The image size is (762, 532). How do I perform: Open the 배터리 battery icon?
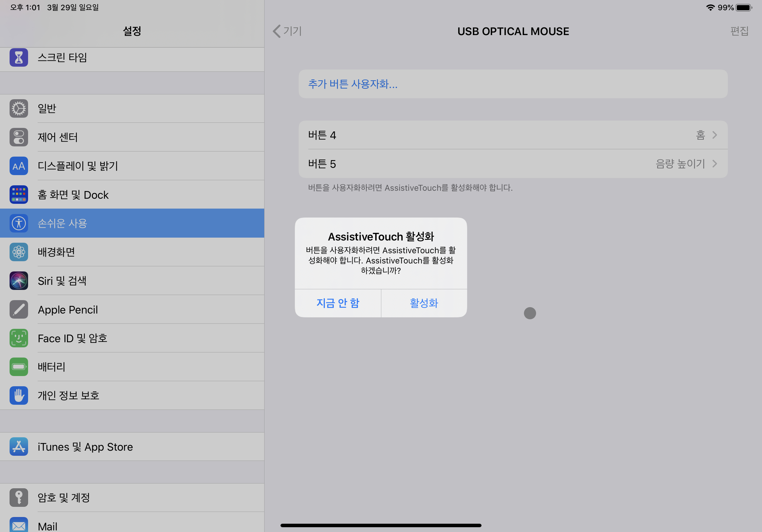point(19,367)
